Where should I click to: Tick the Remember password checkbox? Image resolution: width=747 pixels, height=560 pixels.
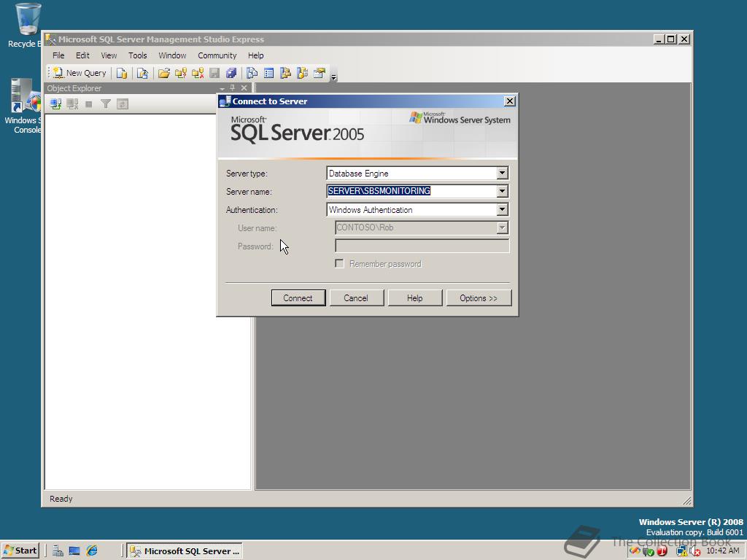(339, 263)
